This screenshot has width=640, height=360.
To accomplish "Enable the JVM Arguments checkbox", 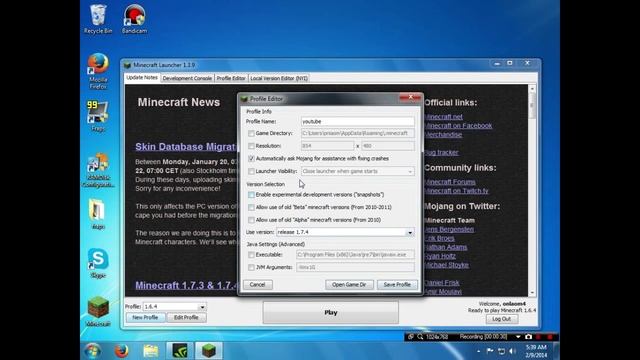I will 251,267.
